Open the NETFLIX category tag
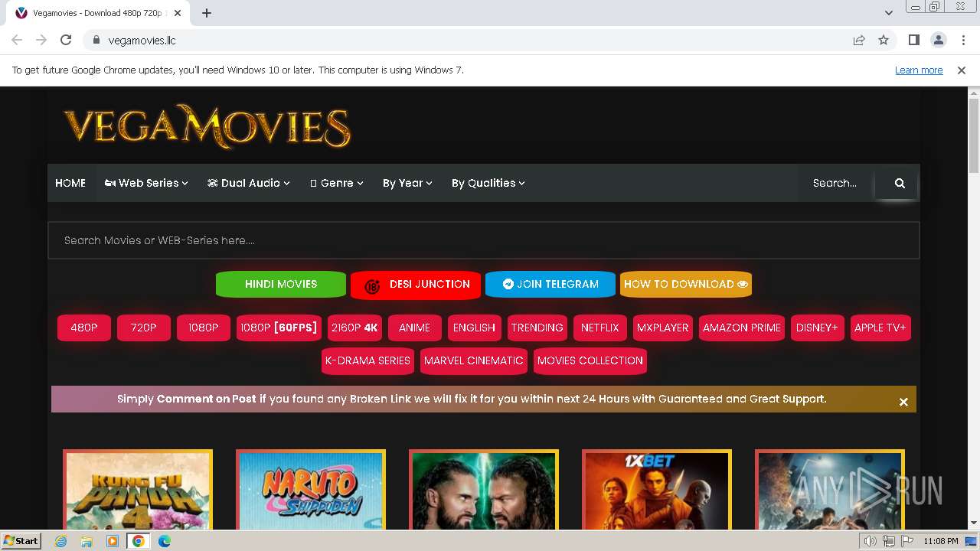980x551 pixels. (600, 328)
